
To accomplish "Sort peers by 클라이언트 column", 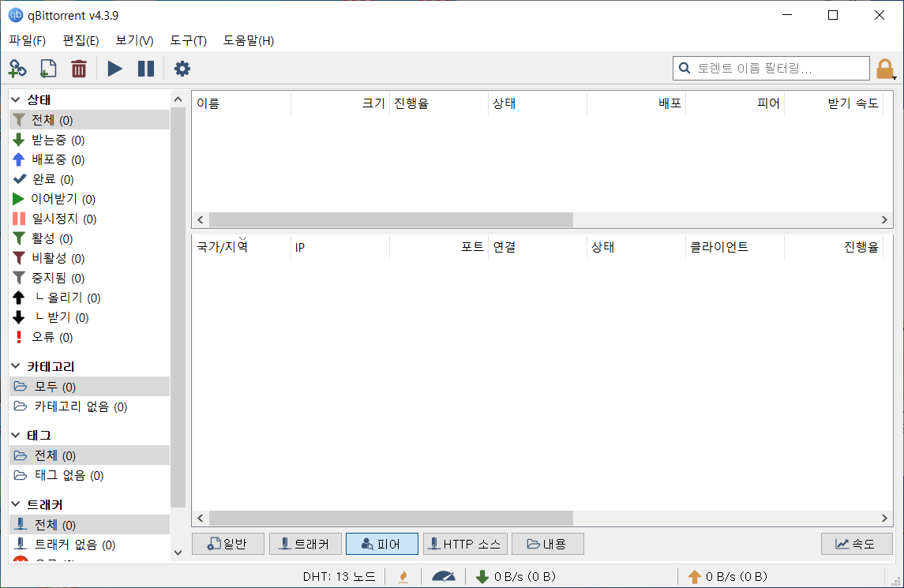I will coord(735,247).
